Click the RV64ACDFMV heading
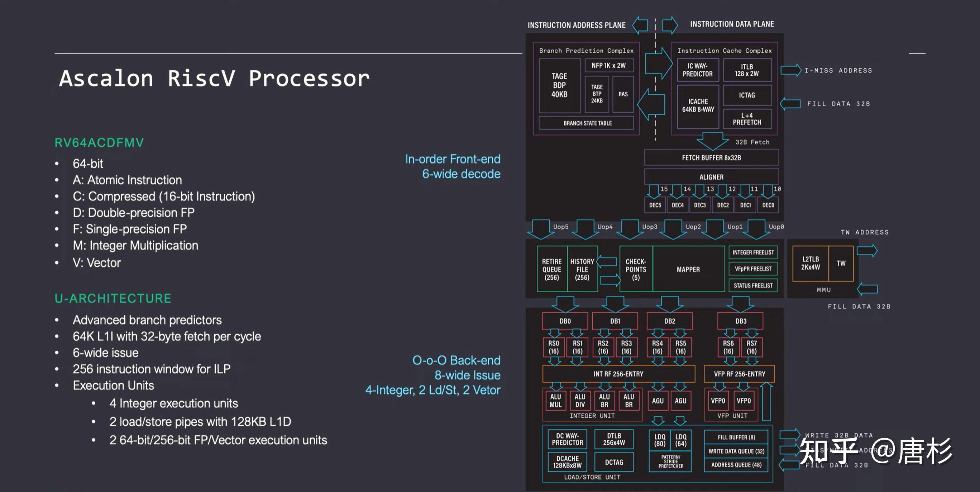Viewport: 980px width, 492px height. point(99,142)
